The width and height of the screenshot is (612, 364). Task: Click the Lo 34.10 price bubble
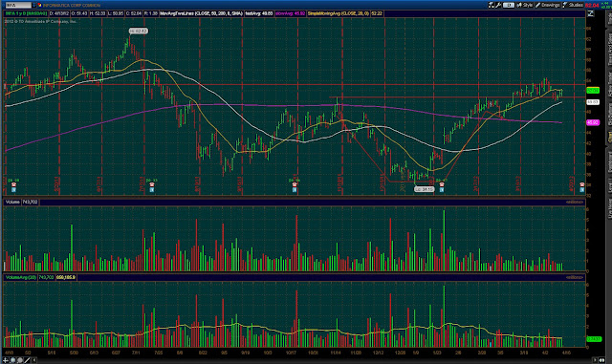pyautogui.click(x=424, y=189)
